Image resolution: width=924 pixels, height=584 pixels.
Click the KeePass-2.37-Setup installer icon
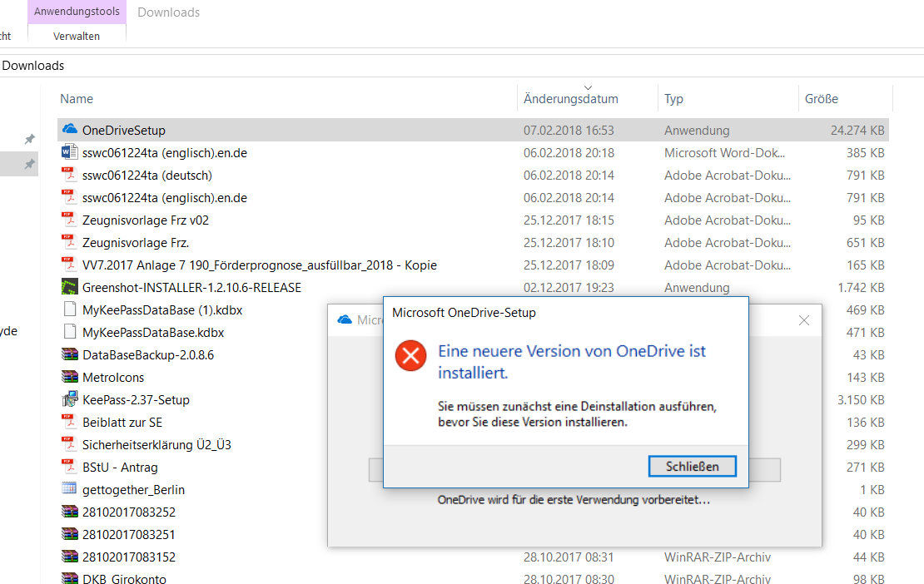coord(70,399)
